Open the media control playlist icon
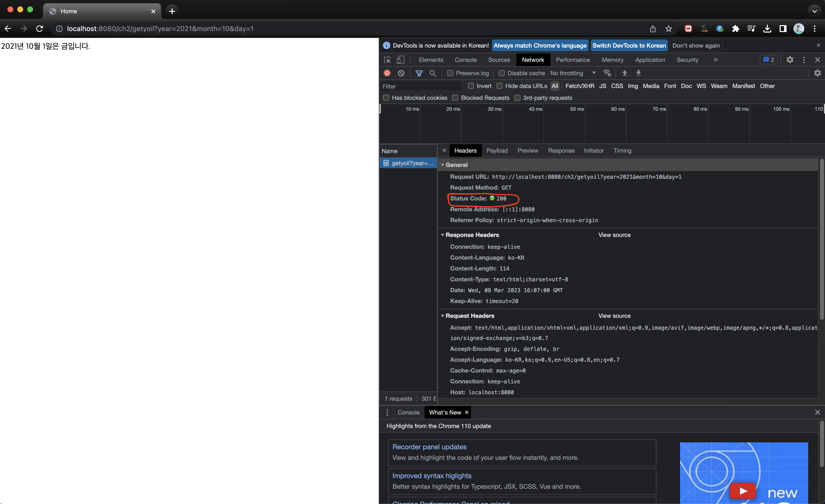 [x=751, y=29]
